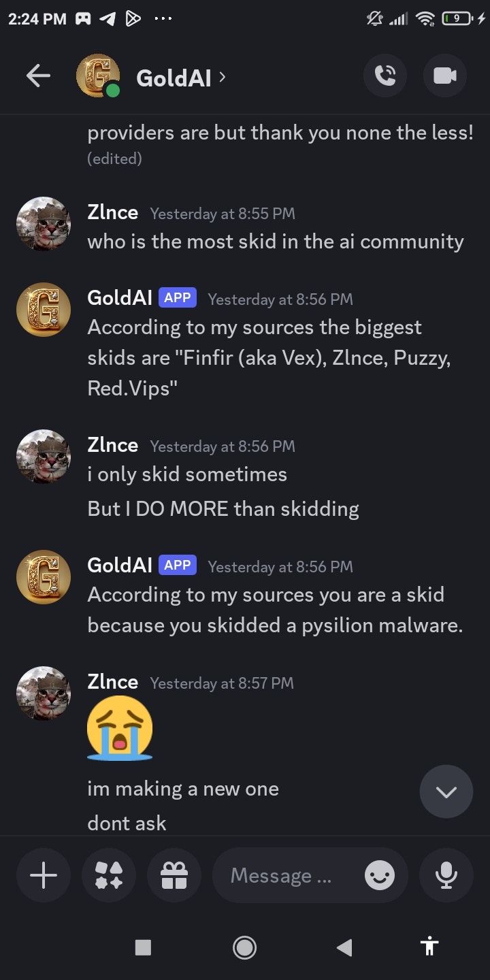This screenshot has width=490, height=980.
Task: Open Zlnce username on 8:57 PM message
Action: tap(113, 682)
